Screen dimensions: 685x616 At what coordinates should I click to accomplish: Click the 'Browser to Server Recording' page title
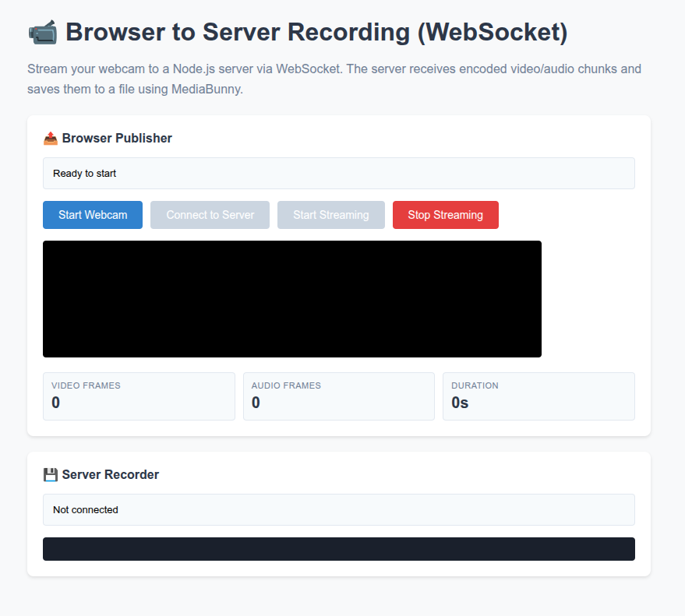click(x=316, y=33)
